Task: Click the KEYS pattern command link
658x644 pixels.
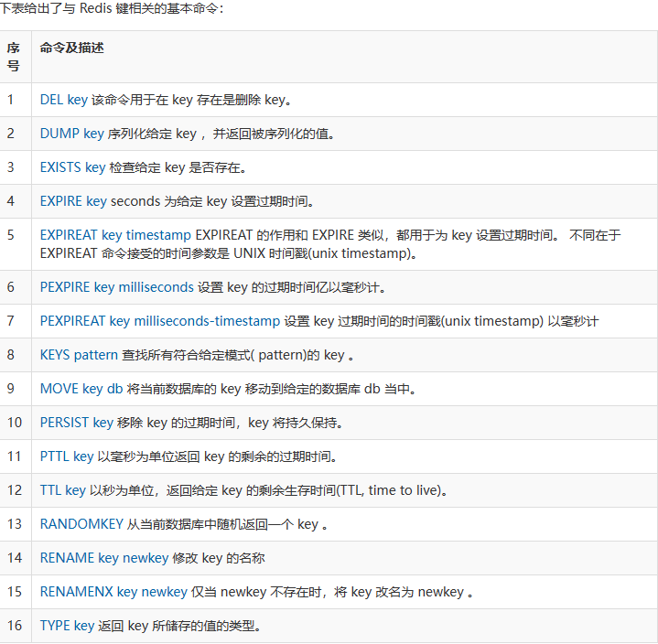Action: point(79,355)
